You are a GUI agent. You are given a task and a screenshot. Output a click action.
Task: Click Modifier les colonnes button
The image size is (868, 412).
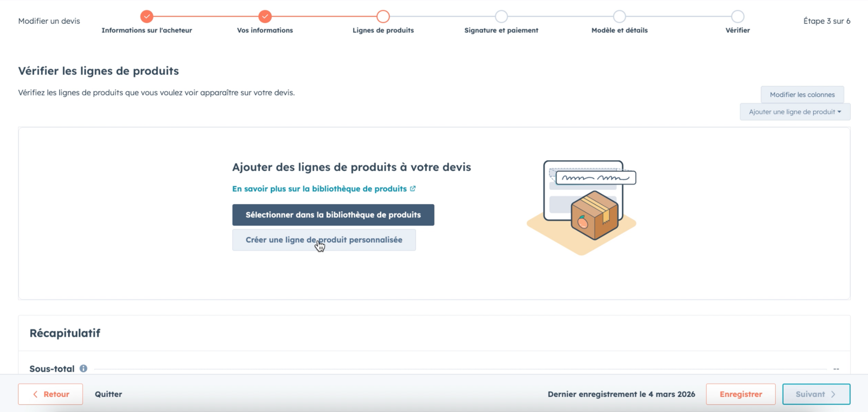pos(802,94)
